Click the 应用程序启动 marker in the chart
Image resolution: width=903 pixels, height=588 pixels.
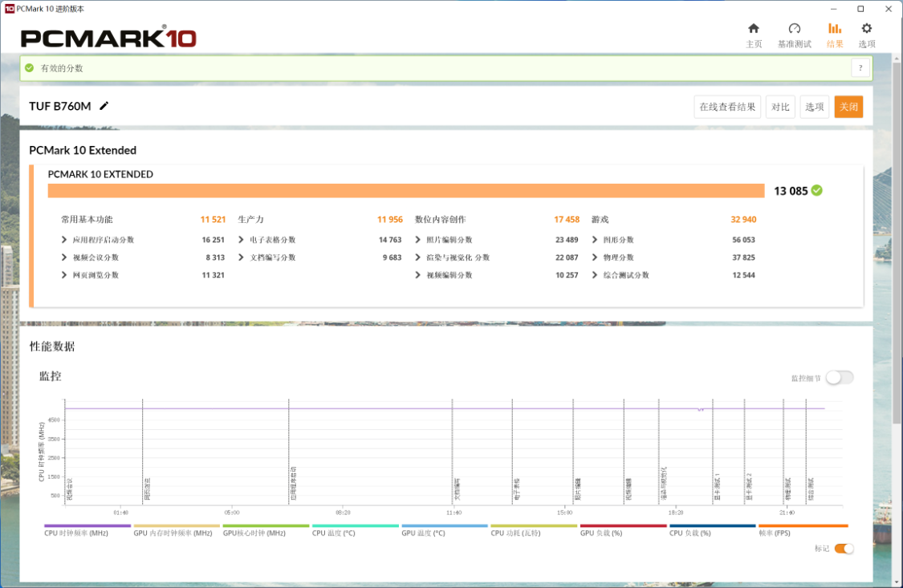[294, 483]
